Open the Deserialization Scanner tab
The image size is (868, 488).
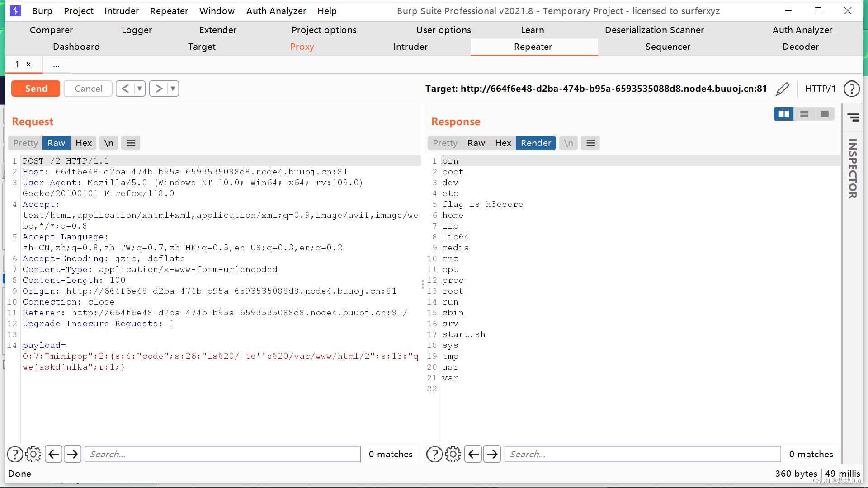(654, 30)
